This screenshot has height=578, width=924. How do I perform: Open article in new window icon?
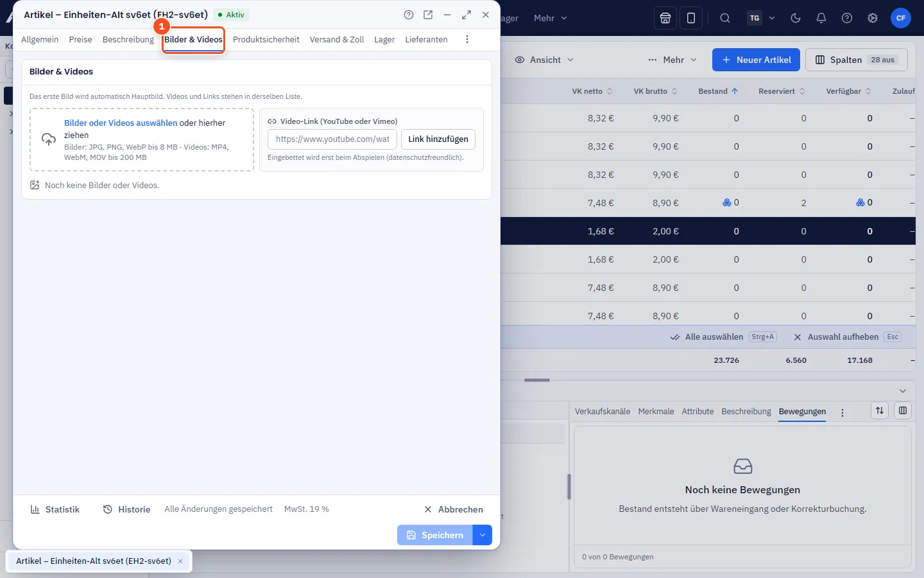[428, 15]
